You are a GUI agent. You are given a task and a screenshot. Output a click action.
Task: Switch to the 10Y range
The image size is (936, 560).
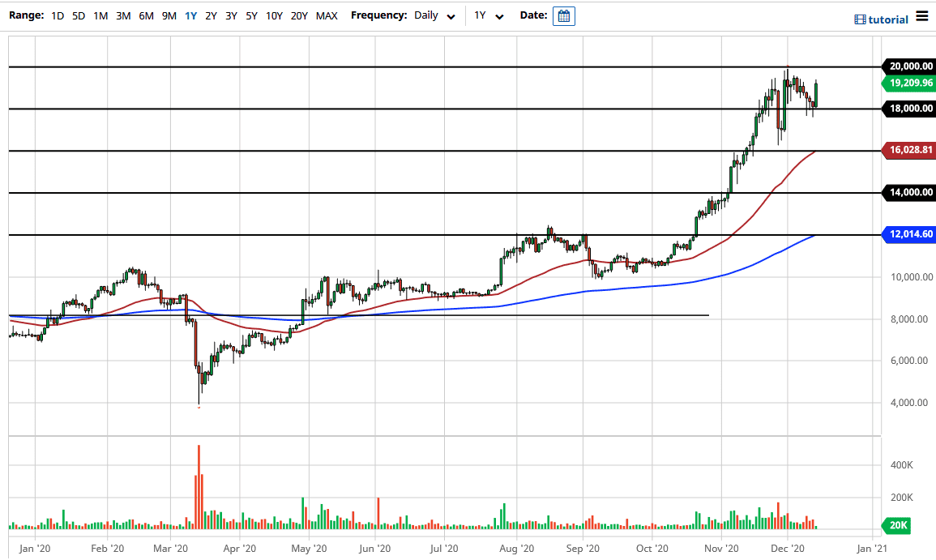(x=273, y=15)
